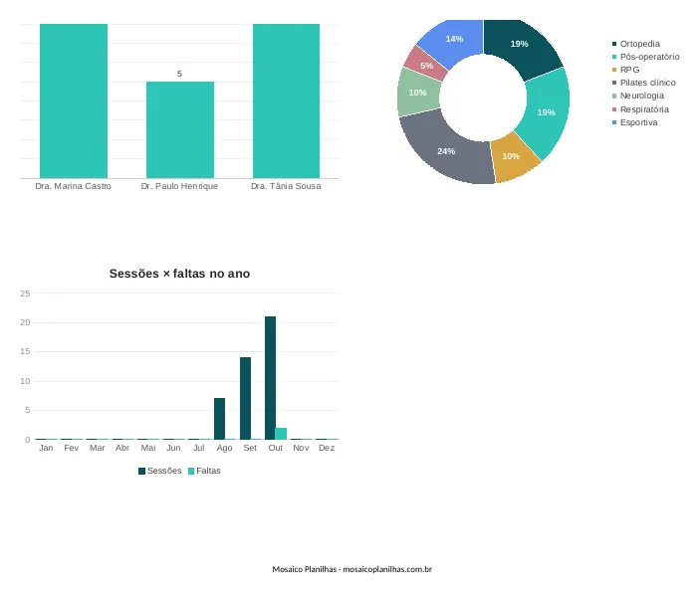Click the Sessões legend color swatch
This screenshot has width=700, height=594.
point(142,471)
